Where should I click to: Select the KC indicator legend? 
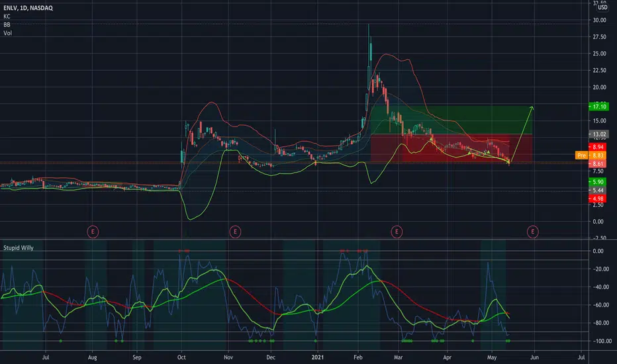[7, 16]
